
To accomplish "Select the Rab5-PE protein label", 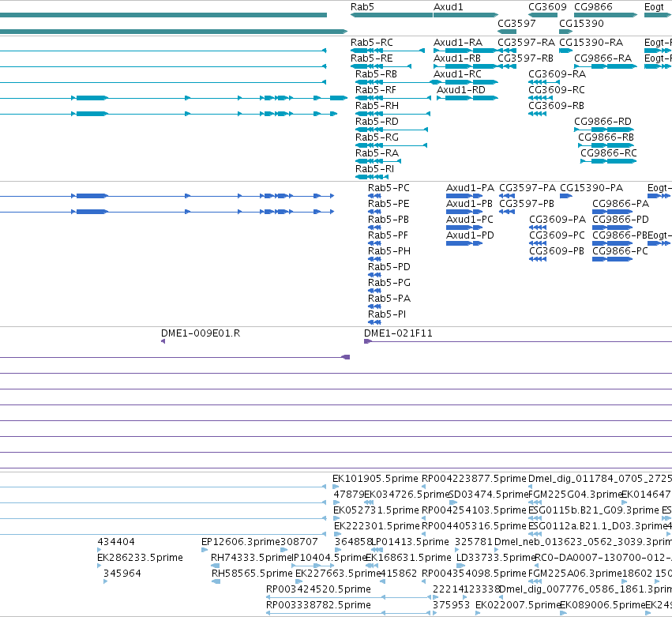I will pyautogui.click(x=389, y=204).
